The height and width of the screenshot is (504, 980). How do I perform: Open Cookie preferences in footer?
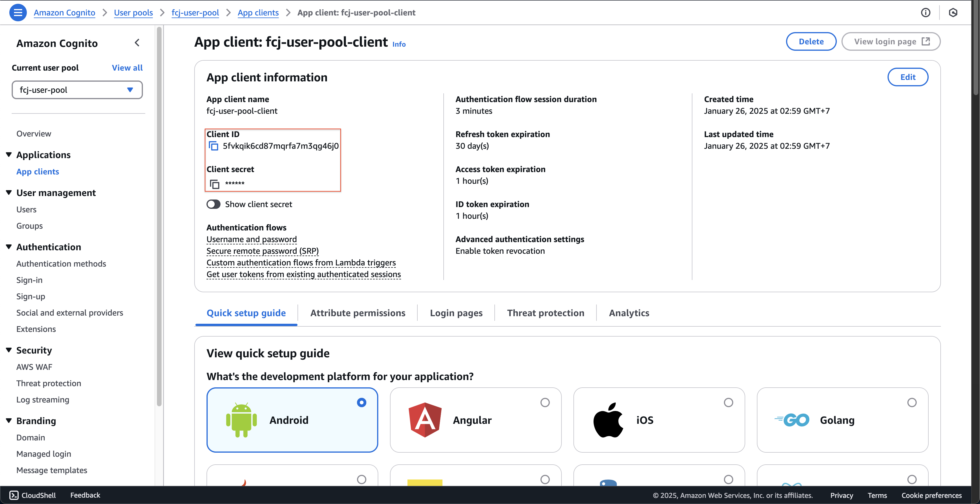tap(931, 495)
